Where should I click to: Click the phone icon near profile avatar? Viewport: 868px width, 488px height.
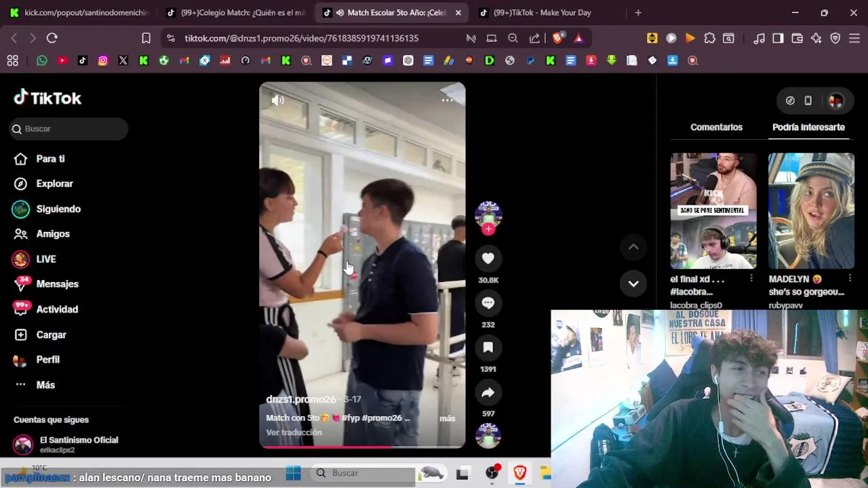(808, 100)
